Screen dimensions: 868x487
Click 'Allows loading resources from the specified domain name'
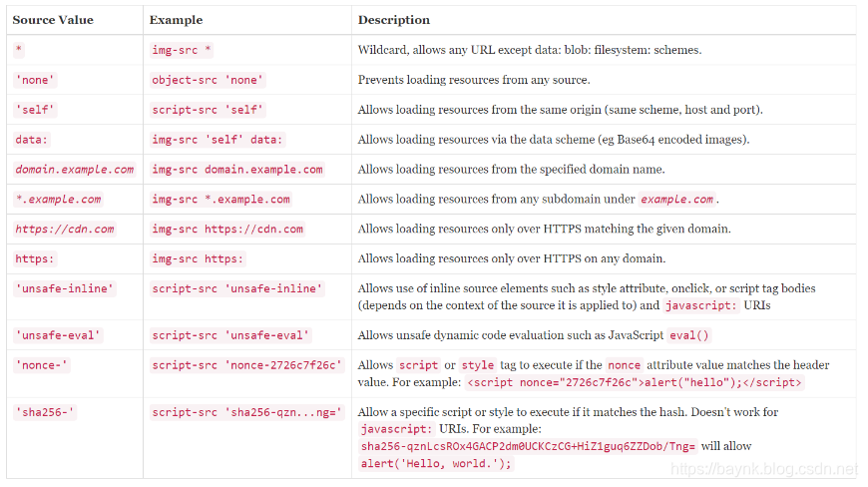pyautogui.click(x=512, y=170)
